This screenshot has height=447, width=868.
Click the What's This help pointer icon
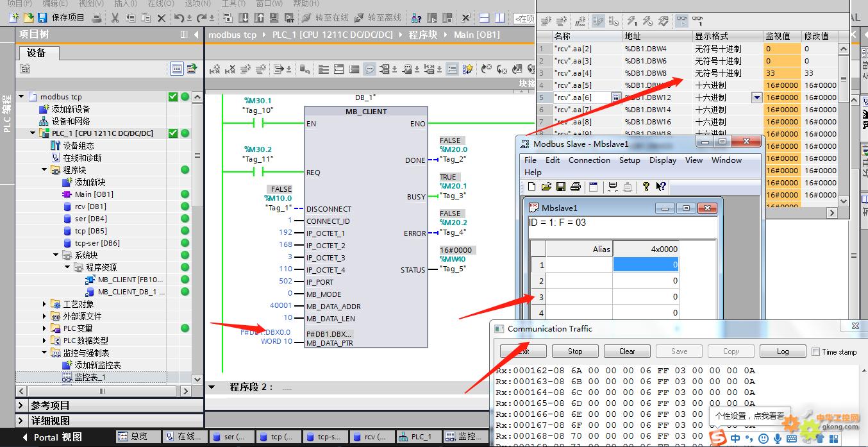(x=661, y=187)
